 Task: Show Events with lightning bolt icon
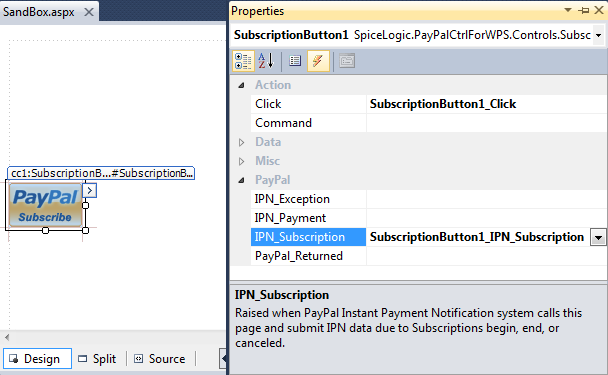318,61
